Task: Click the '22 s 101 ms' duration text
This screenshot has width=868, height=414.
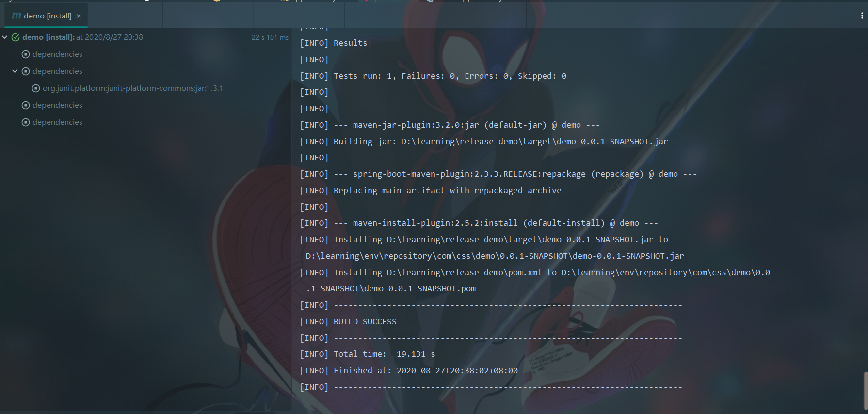Action: 270,37
